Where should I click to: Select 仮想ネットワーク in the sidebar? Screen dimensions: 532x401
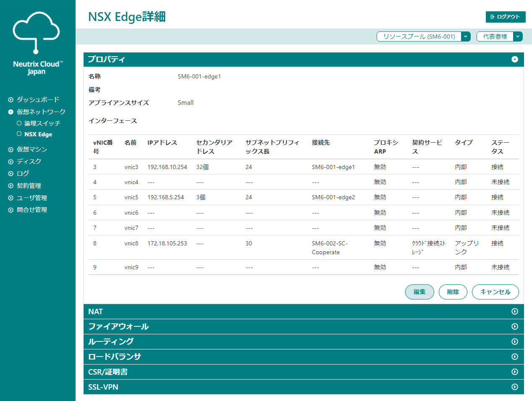(x=41, y=112)
